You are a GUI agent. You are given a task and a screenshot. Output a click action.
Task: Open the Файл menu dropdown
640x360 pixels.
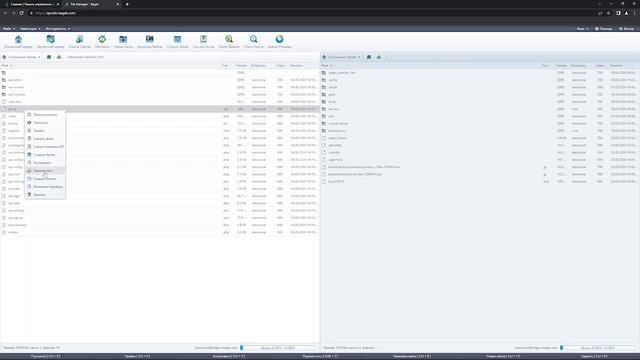[x=9, y=29]
